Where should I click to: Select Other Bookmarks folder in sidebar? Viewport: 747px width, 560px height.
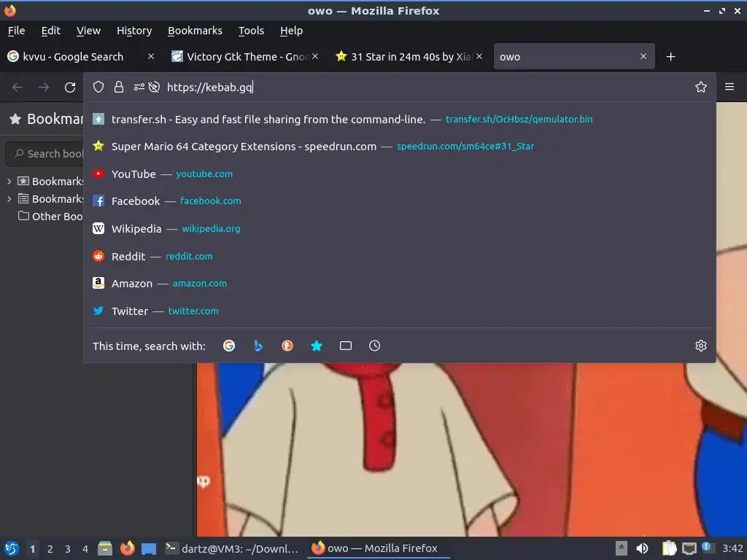(x=50, y=216)
